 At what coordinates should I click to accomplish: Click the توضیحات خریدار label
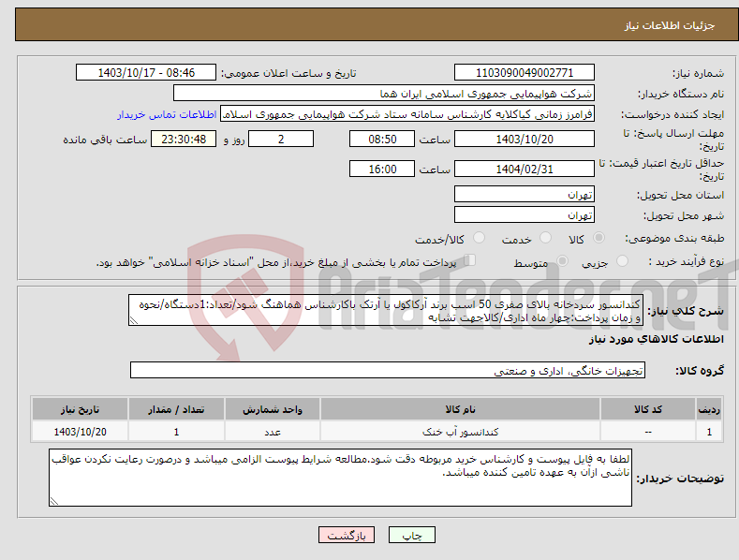coord(680,479)
